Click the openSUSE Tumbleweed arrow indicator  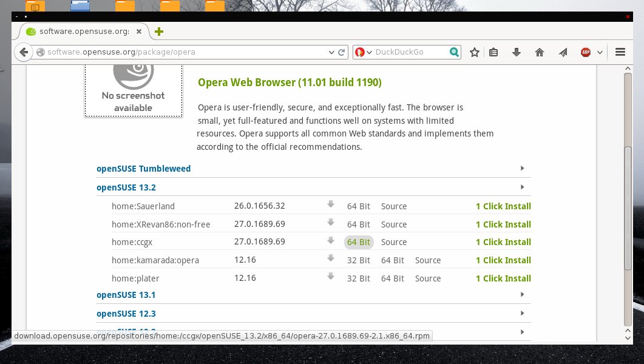pos(522,168)
